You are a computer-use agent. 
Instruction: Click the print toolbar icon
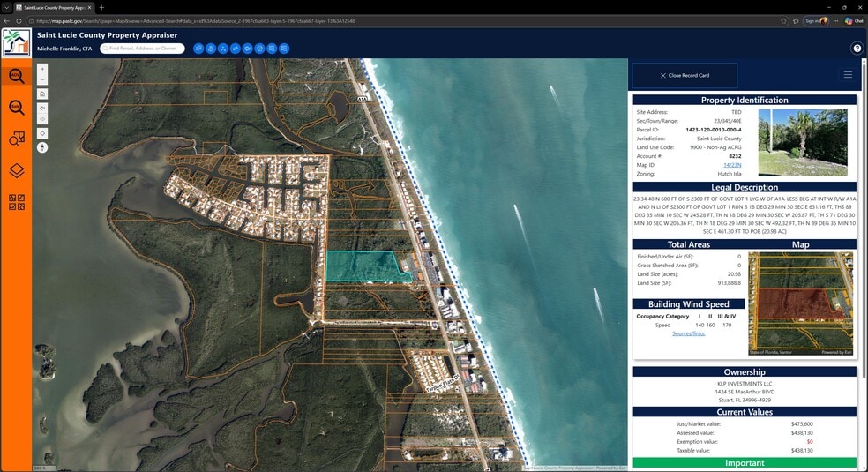click(259, 49)
